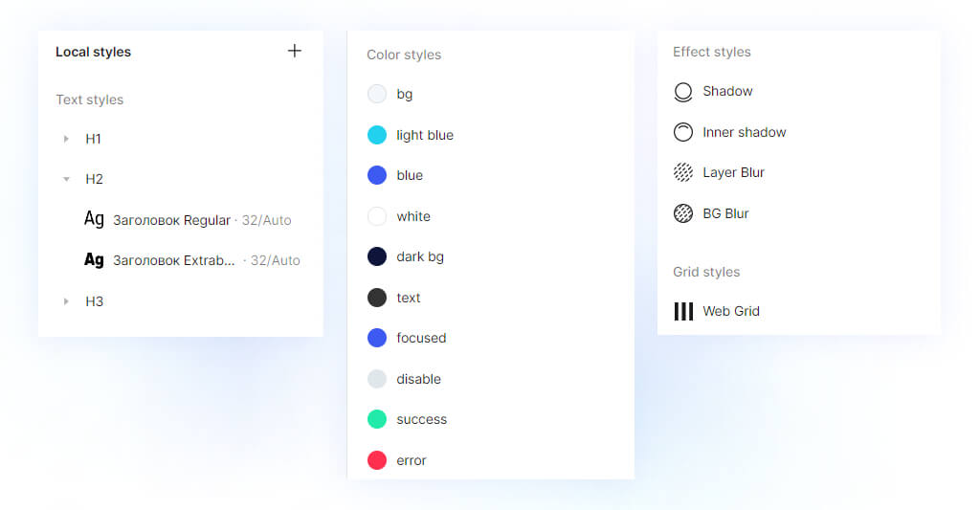Image resolution: width=980 pixels, height=510 pixels.
Task: Pick the disable color swatch
Action: [x=377, y=379]
